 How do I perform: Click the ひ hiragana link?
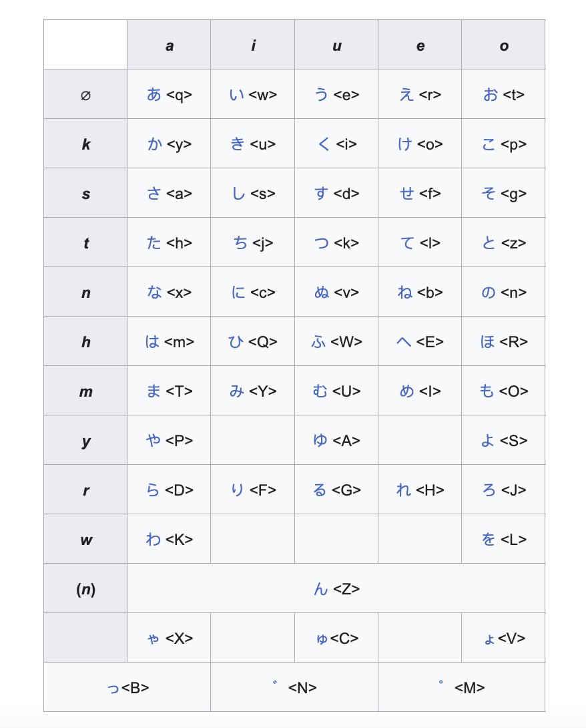(x=236, y=342)
